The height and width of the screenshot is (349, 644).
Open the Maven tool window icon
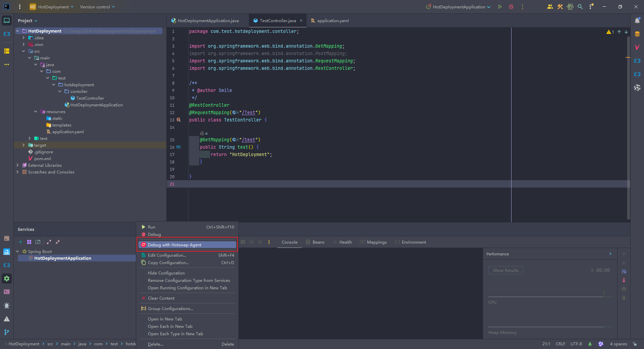click(637, 47)
